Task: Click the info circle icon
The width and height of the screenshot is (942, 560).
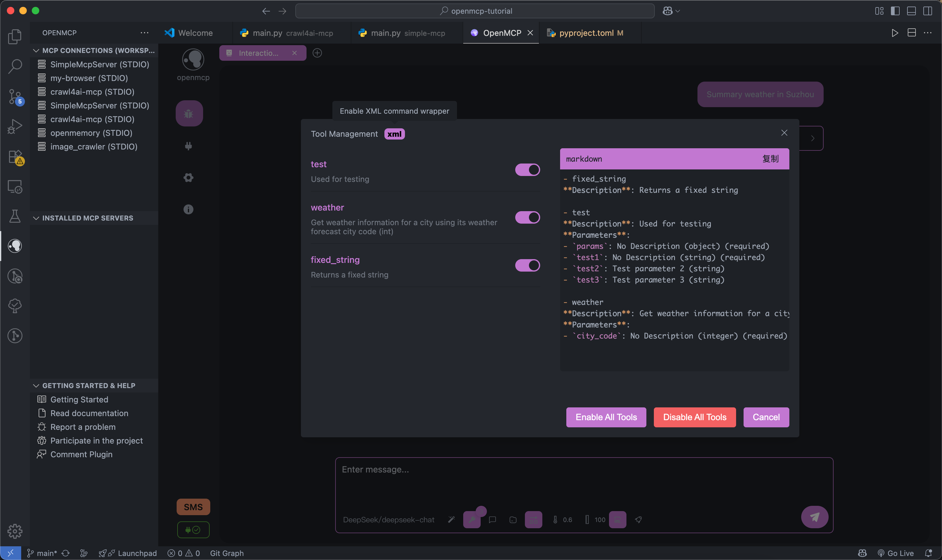Action: (x=188, y=209)
